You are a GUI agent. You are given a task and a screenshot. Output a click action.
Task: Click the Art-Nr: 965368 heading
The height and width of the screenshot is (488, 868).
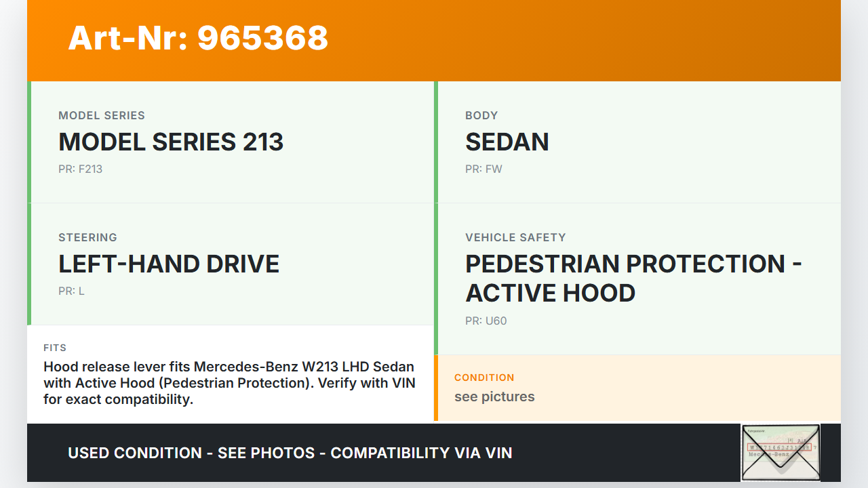tap(198, 38)
